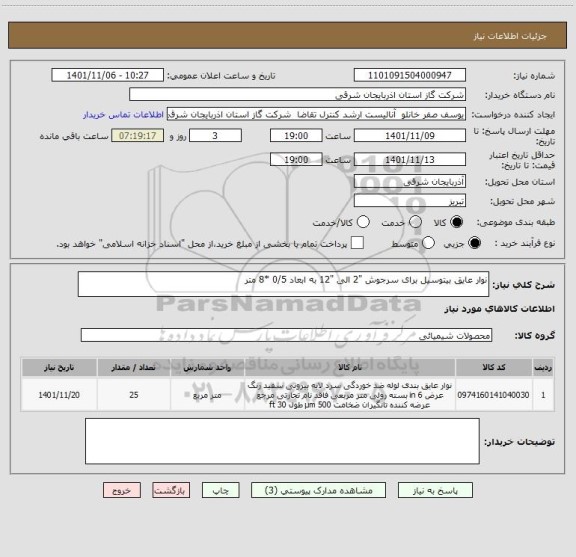Click the price validity time 19:00 field
Viewport: 576px width, 557px height.
coord(296,159)
